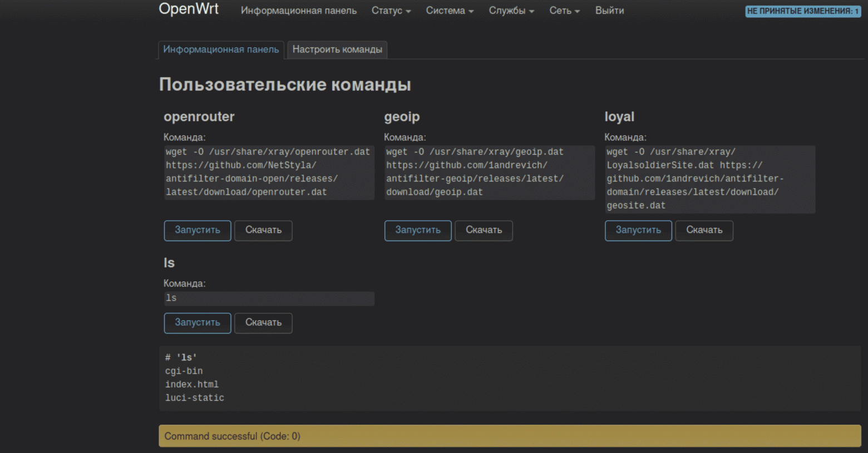Open the Службы dropdown menu
This screenshot has width=868, height=453.
[511, 11]
